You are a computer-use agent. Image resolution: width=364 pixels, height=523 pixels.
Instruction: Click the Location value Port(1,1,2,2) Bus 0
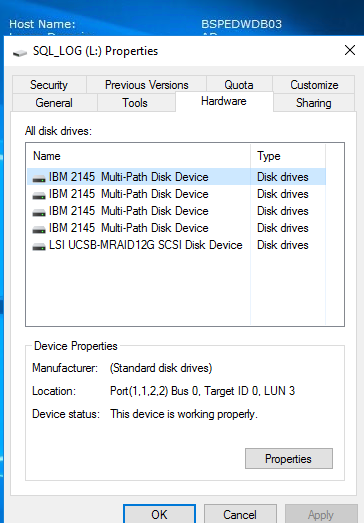coord(202,391)
